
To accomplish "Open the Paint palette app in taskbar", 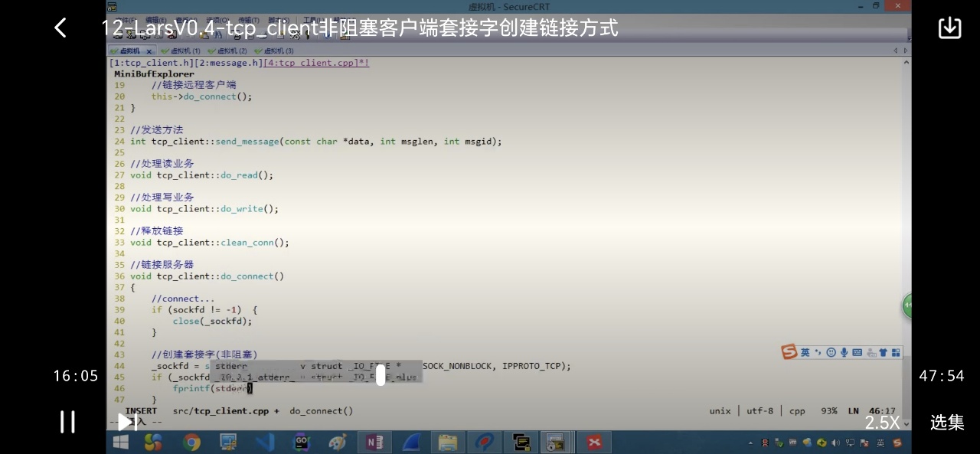I will pos(338,442).
